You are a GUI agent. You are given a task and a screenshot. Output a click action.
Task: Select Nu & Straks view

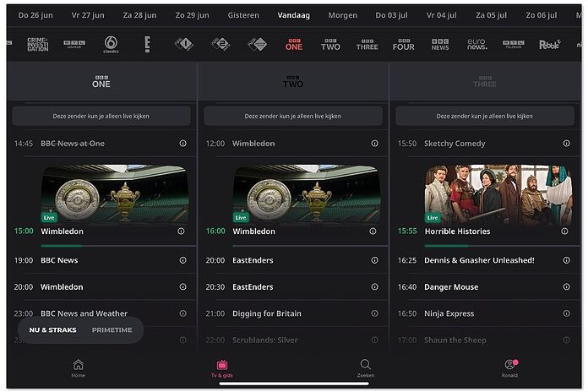(53, 329)
